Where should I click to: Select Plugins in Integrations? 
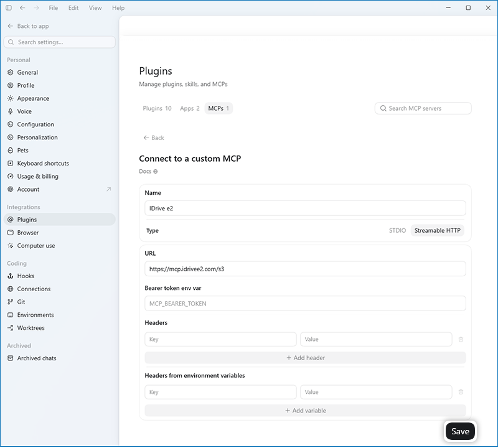click(60, 220)
